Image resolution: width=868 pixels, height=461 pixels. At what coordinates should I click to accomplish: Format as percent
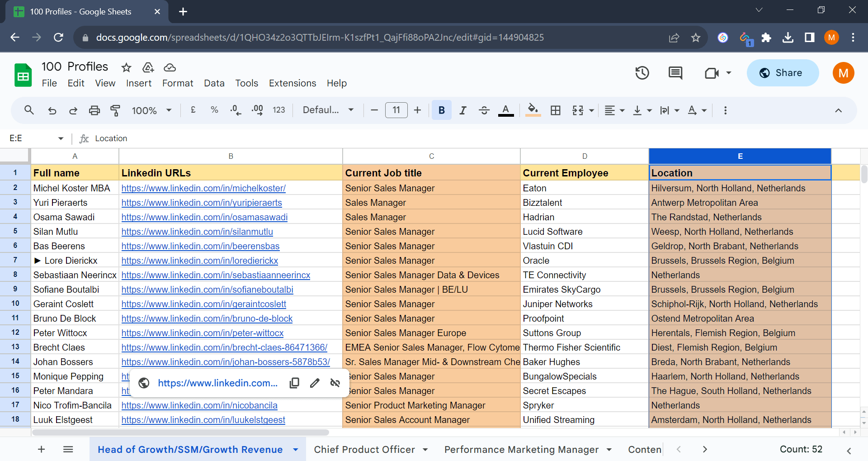(x=214, y=110)
